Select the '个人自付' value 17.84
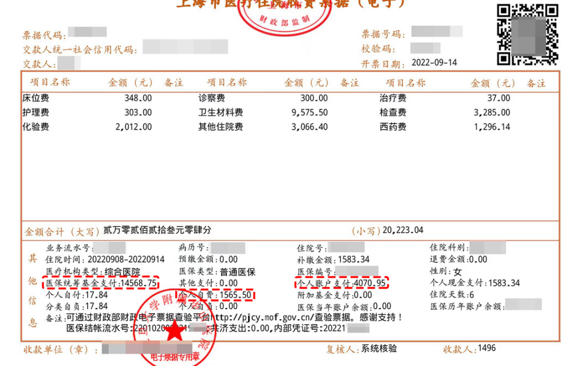Screen dimensions: 588x366 (96, 295)
